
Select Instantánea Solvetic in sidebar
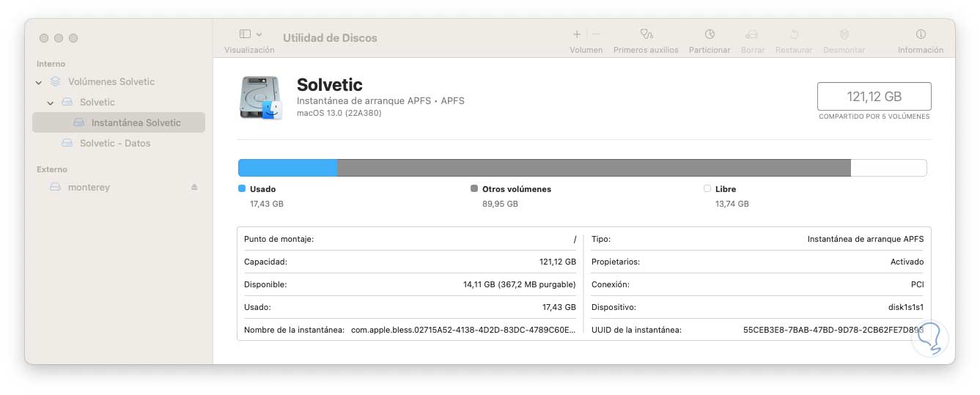[136, 122]
